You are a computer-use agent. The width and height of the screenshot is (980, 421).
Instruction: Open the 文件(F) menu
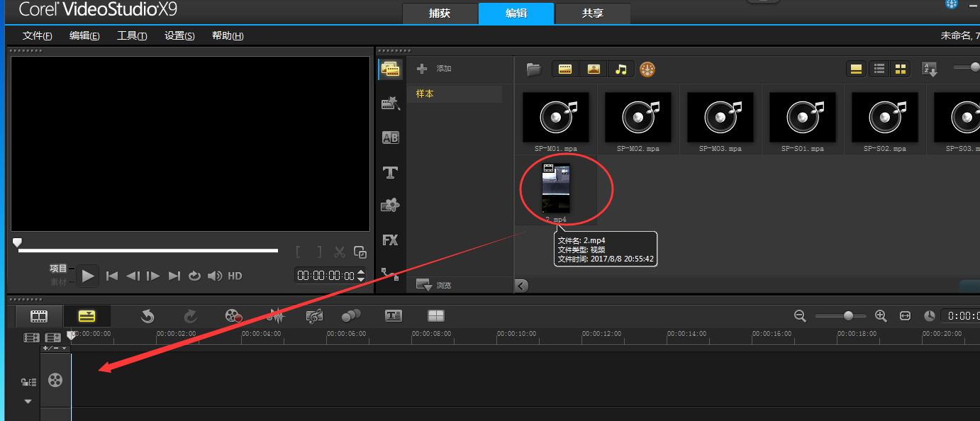click(37, 36)
